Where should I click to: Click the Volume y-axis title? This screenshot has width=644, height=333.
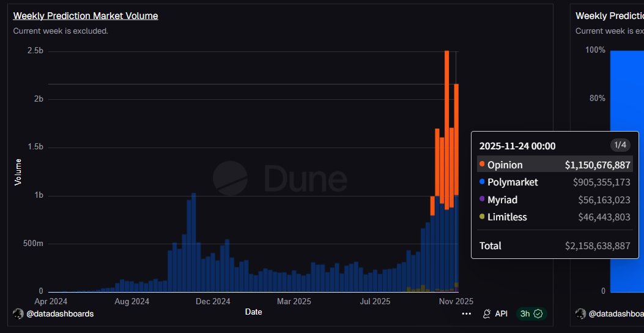(18, 172)
